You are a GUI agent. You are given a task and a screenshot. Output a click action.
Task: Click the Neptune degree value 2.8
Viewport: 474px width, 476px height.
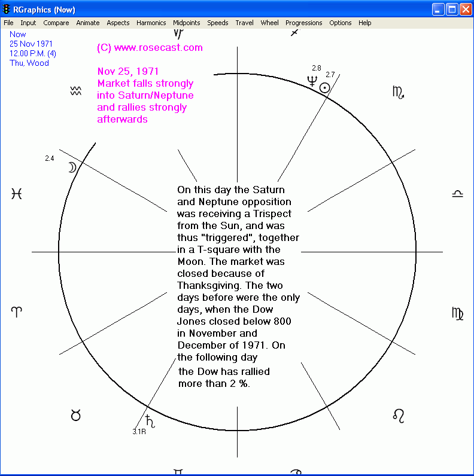(x=317, y=68)
